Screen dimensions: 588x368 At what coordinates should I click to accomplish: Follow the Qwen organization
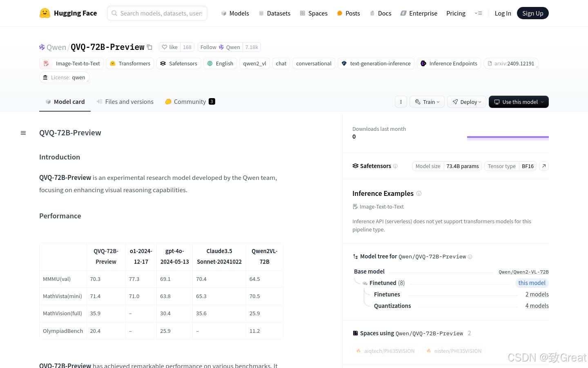[220, 47]
